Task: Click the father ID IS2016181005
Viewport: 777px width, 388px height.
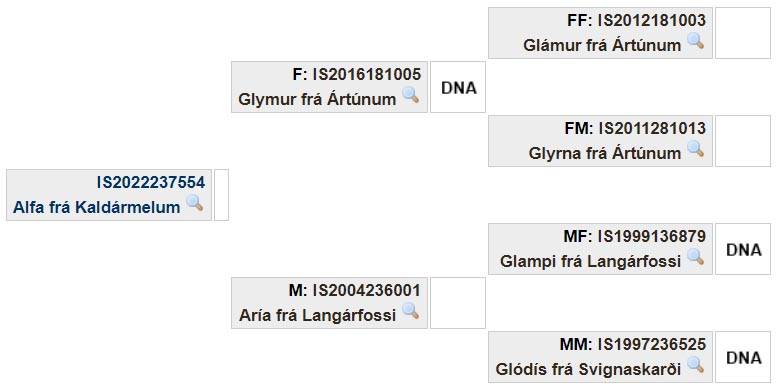Action: 366,75
